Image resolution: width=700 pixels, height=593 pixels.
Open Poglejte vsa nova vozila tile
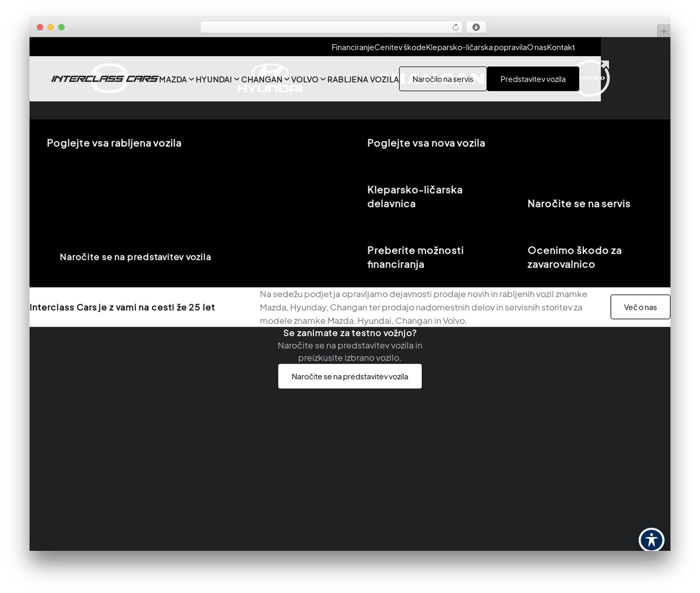tap(426, 143)
